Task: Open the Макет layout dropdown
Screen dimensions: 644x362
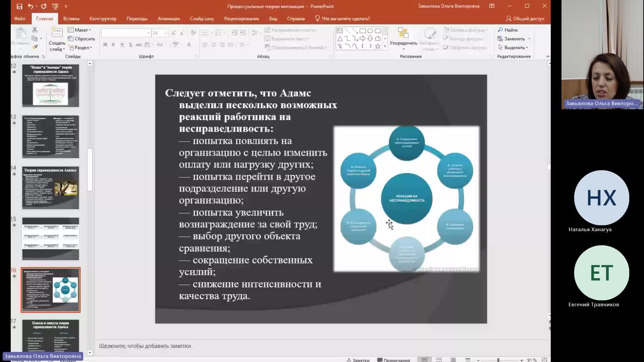Action: 80,30
